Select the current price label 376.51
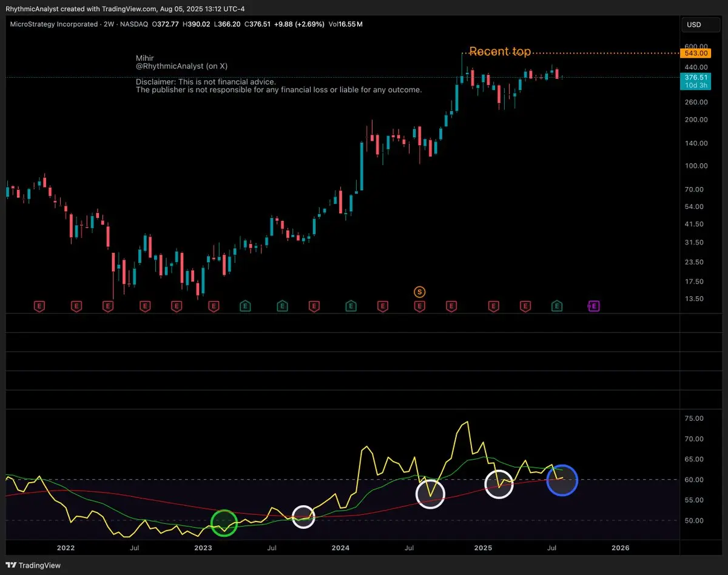 tap(695, 77)
